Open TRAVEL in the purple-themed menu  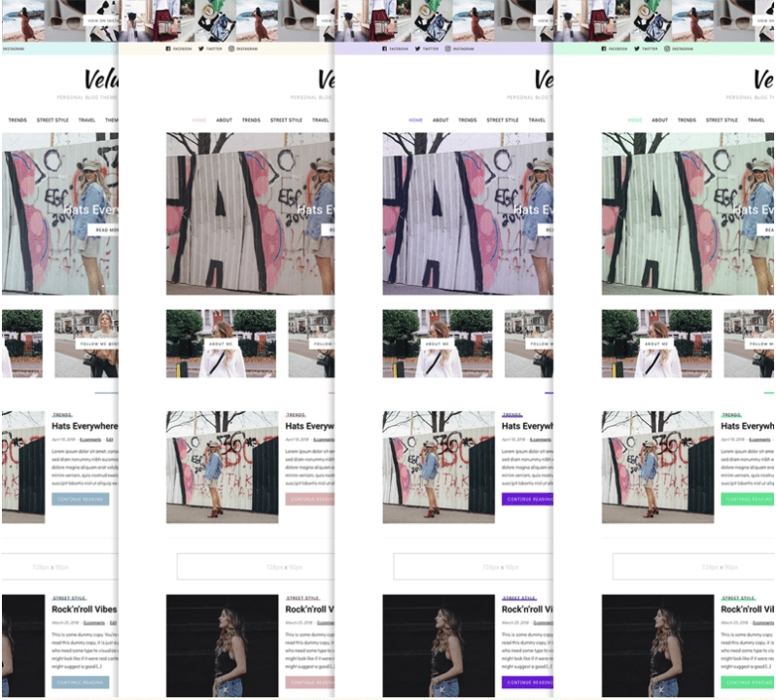pos(537,121)
